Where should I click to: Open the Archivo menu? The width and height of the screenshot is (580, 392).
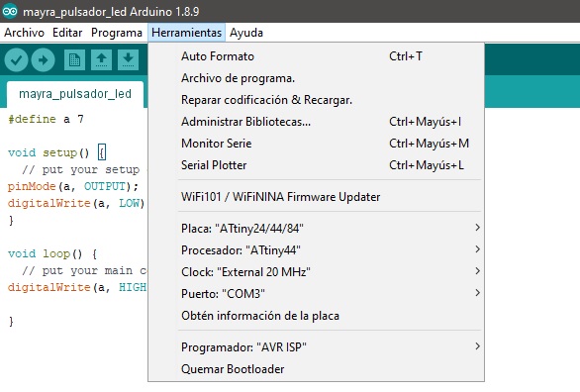tap(24, 33)
